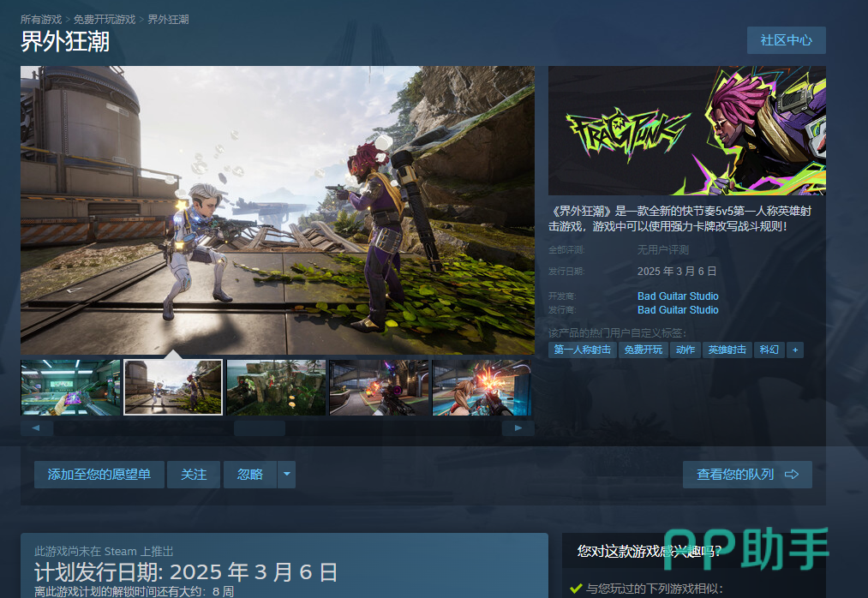
Task: Open the 社区中心 community hub button
Action: (786, 40)
